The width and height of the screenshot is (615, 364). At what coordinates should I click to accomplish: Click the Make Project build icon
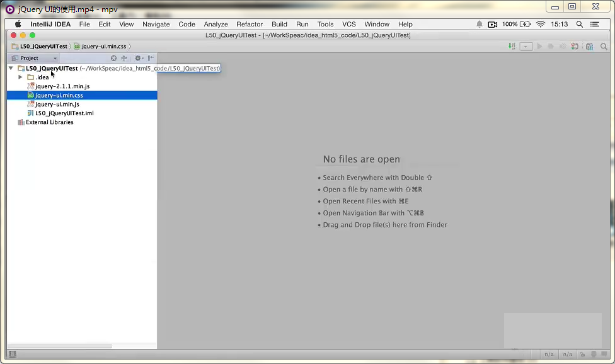tap(512, 47)
